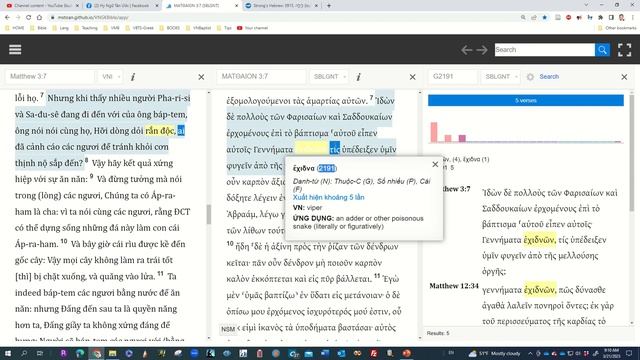
Task: Switch to the Facebook browser tab
Action: coord(122,6)
